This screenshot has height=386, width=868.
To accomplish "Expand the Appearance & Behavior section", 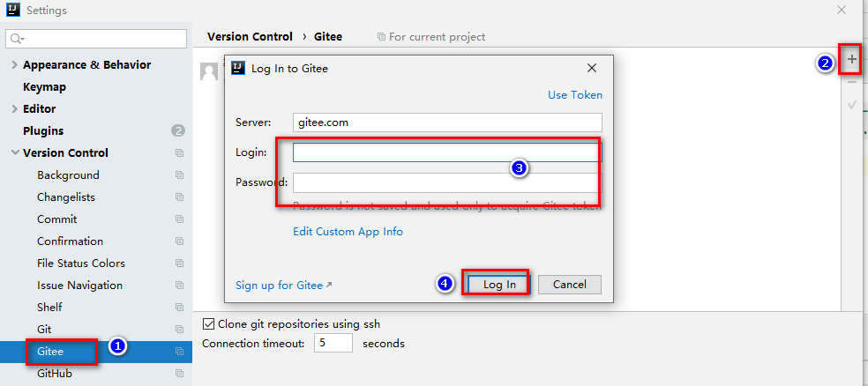I will click(x=14, y=65).
